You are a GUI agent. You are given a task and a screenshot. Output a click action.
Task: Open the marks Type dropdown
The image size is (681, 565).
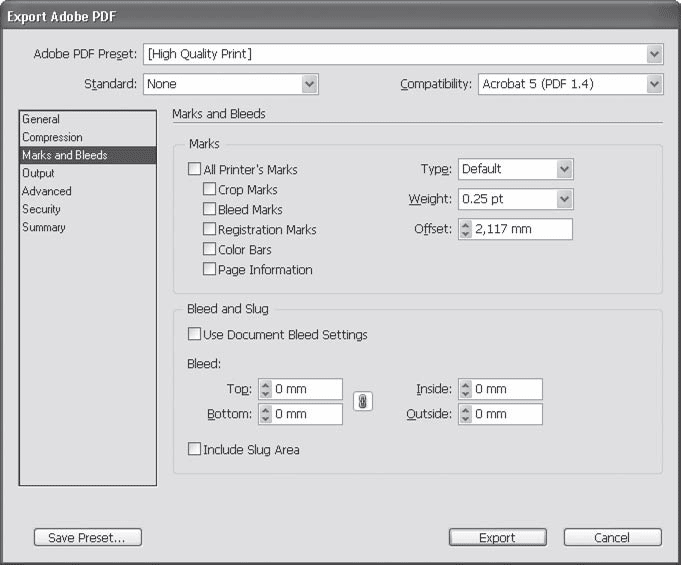click(564, 170)
